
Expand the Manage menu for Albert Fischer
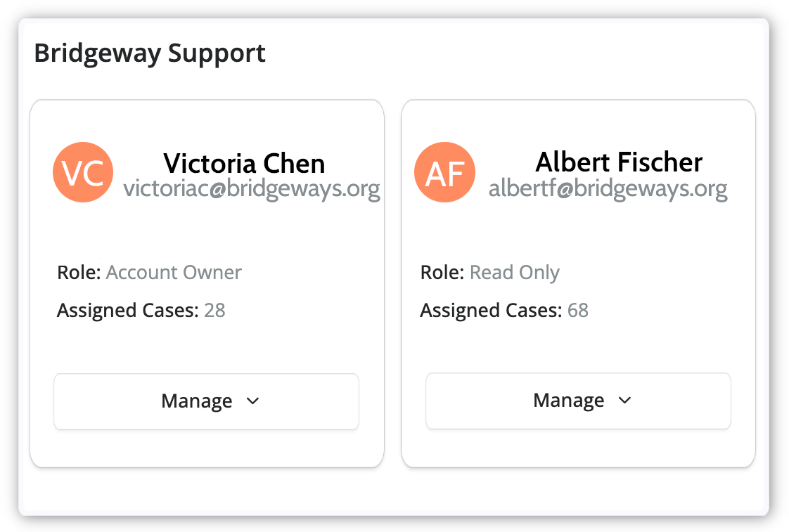tap(578, 401)
